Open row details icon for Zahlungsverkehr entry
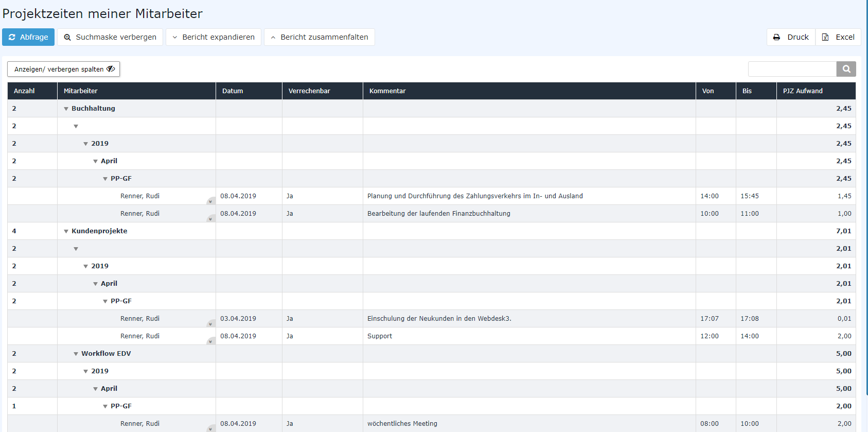This screenshot has height=432, width=868. point(210,201)
